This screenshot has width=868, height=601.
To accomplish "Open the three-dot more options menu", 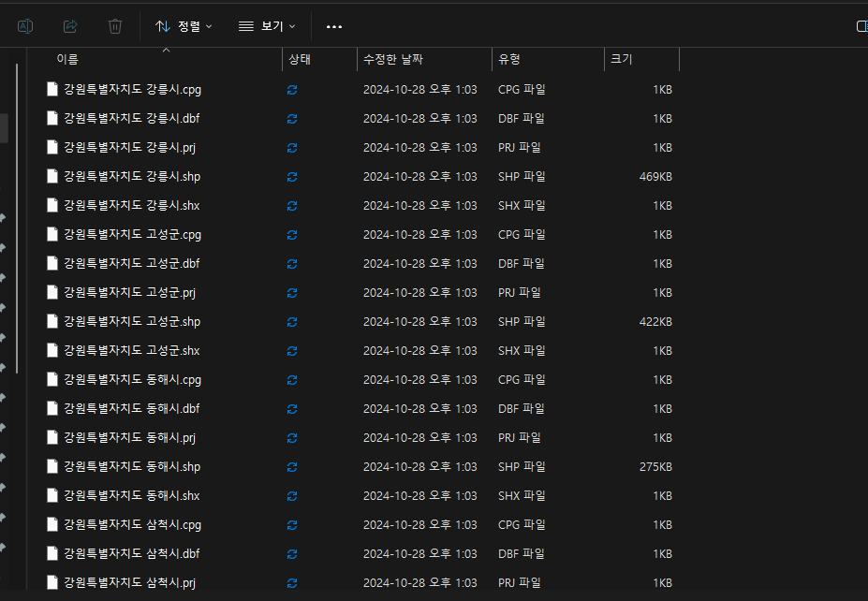I will [x=333, y=26].
